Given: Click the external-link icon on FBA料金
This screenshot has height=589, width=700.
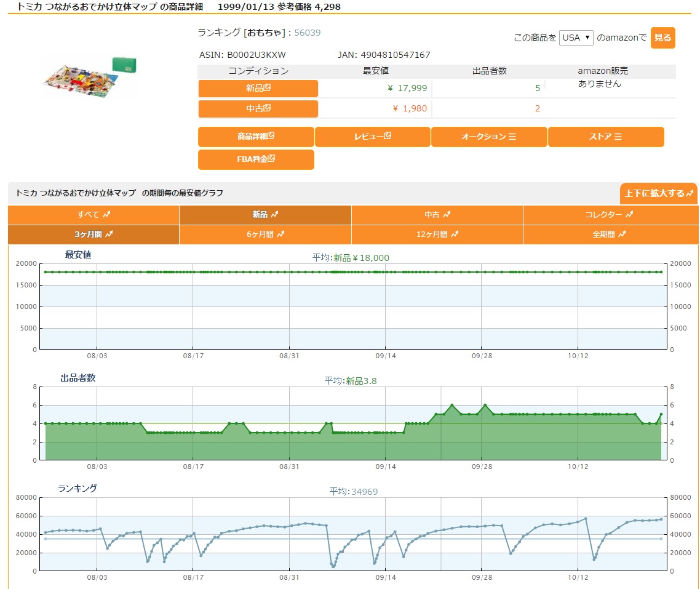Looking at the screenshot, I should click(271, 159).
